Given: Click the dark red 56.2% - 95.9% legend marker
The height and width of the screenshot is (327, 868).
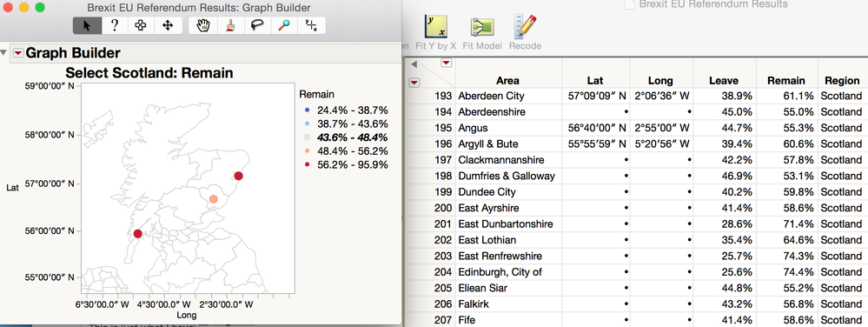Looking at the screenshot, I should (307, 164).
